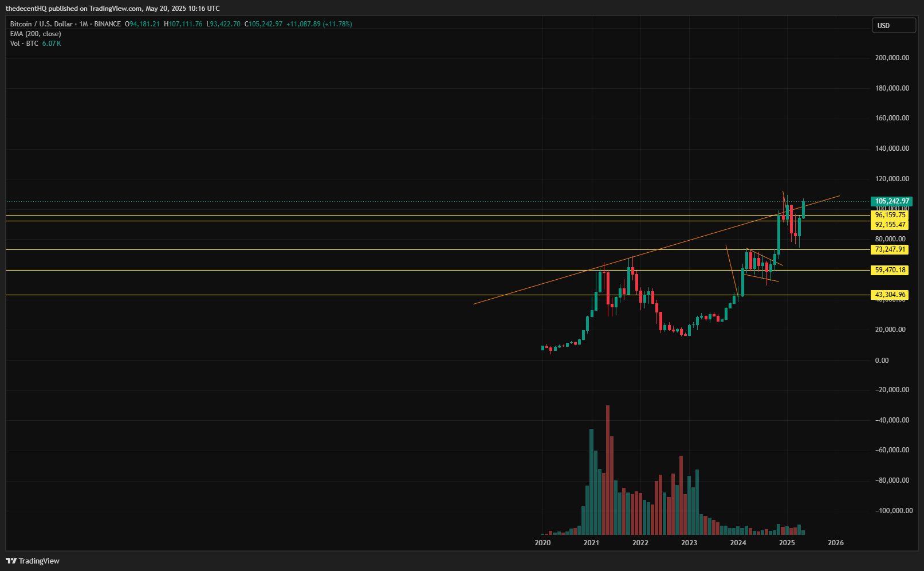Click the 2025 time axis label

pyautogui.click(x=787, y=543)
